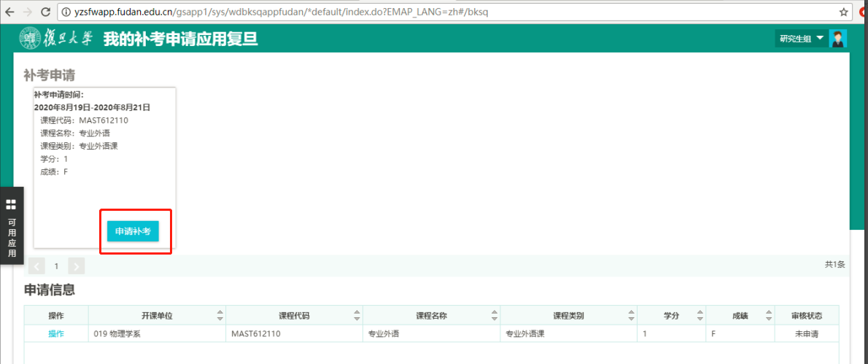Open the user avatar in the header
Image resolution: width=868 pixels, height=364 pixels.
pyautogui.click(x=838, y=39)
